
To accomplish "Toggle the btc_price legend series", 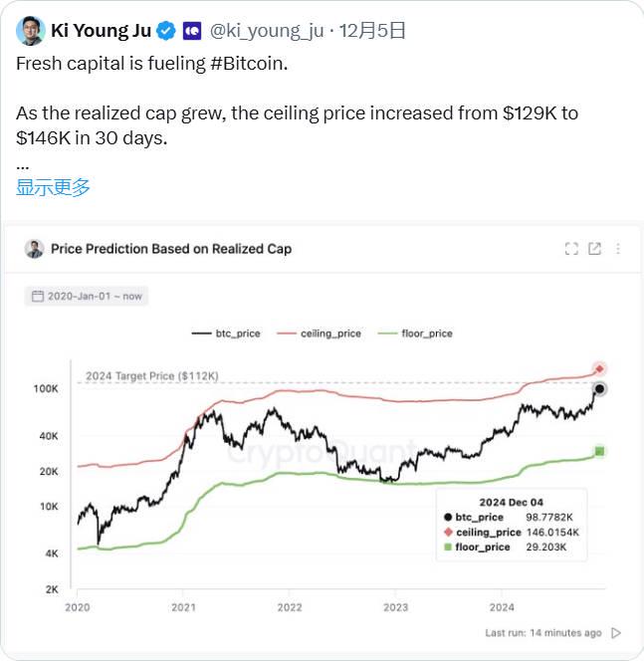I will point(226,333).
